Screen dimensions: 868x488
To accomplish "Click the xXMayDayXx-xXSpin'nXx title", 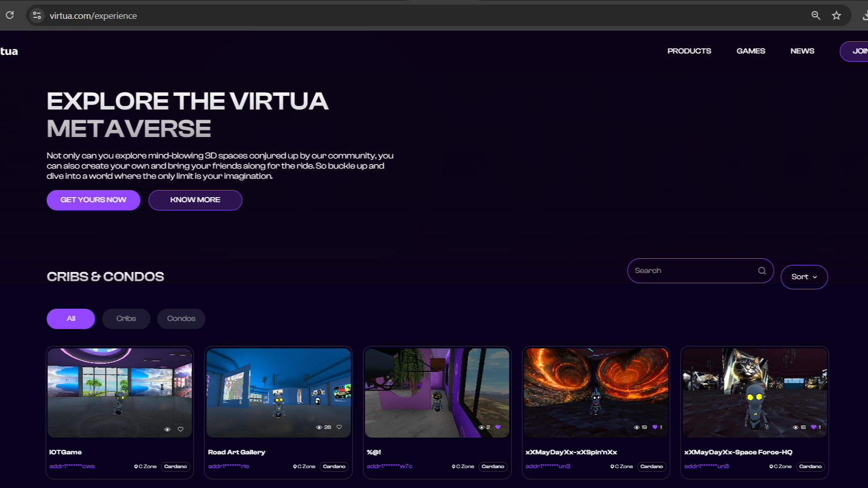I will pos(571,452).
